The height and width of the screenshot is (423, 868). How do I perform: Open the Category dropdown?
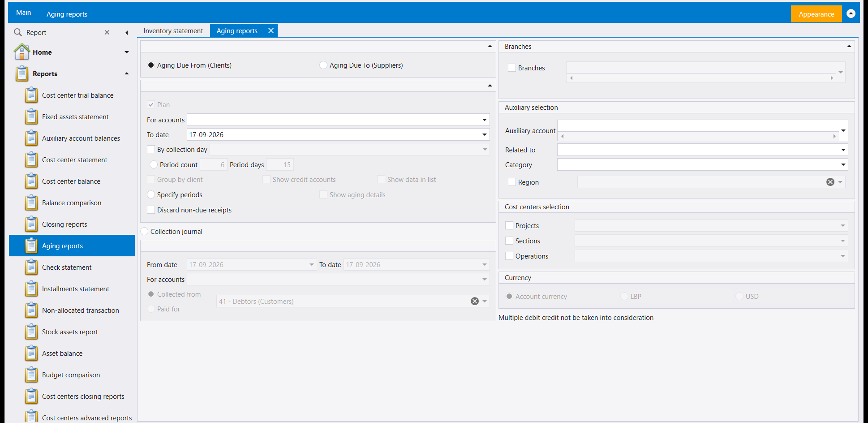tap(843, 164)
